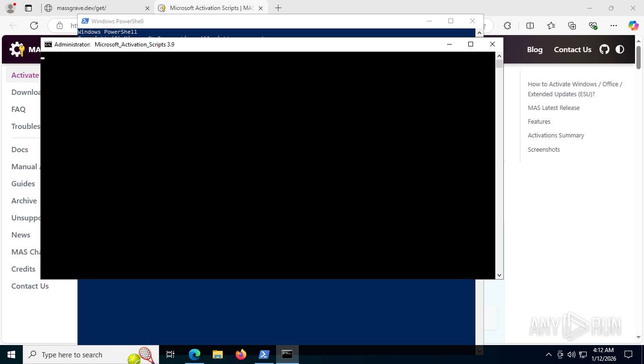The width and height of the screenshot is (644, 364).
Task: Open News in the sidebar
Action: [21, 235]
